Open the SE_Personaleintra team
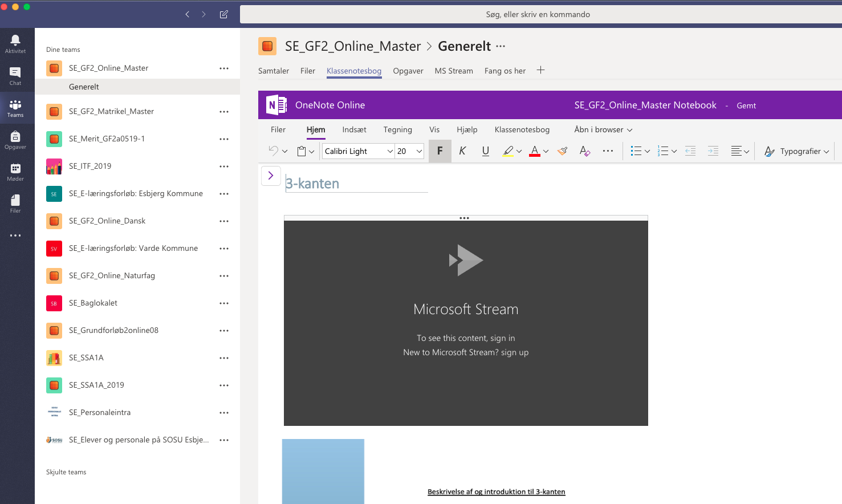 137,412
